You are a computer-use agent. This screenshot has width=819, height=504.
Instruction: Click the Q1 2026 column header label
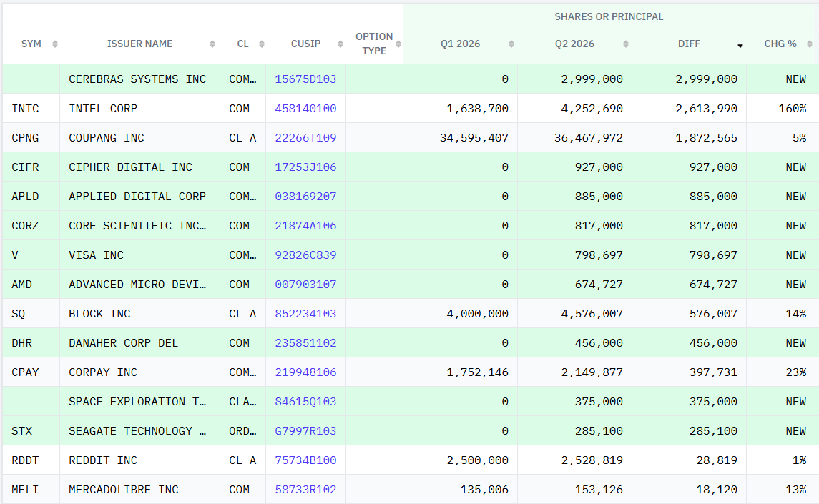[460, 44]
